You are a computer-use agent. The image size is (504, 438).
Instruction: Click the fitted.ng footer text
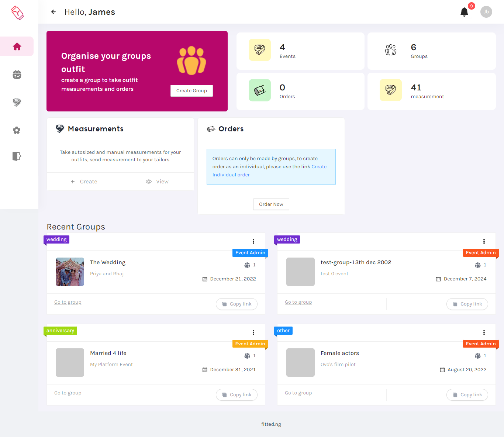tap(271, 424)
